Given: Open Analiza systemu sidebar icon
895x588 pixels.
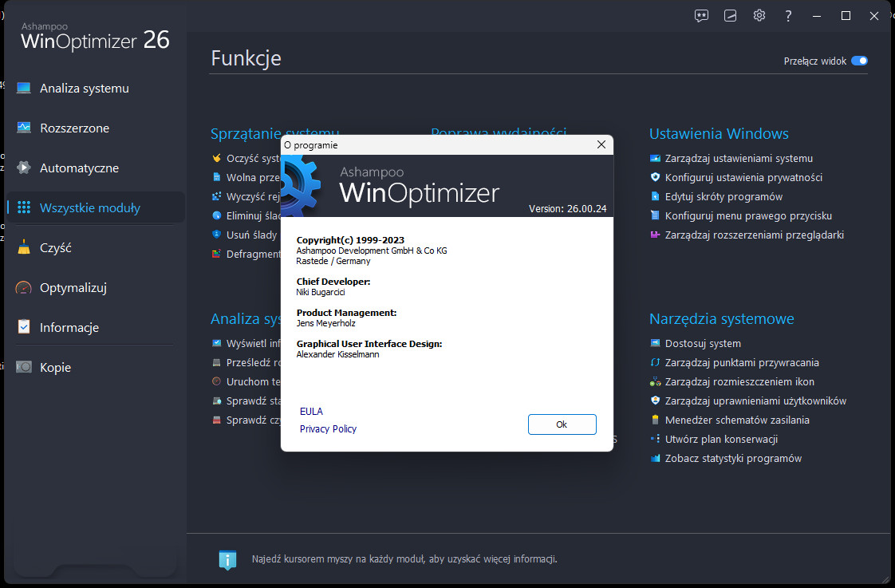Looking at the screenshot, I should click(x=23, y=88).
